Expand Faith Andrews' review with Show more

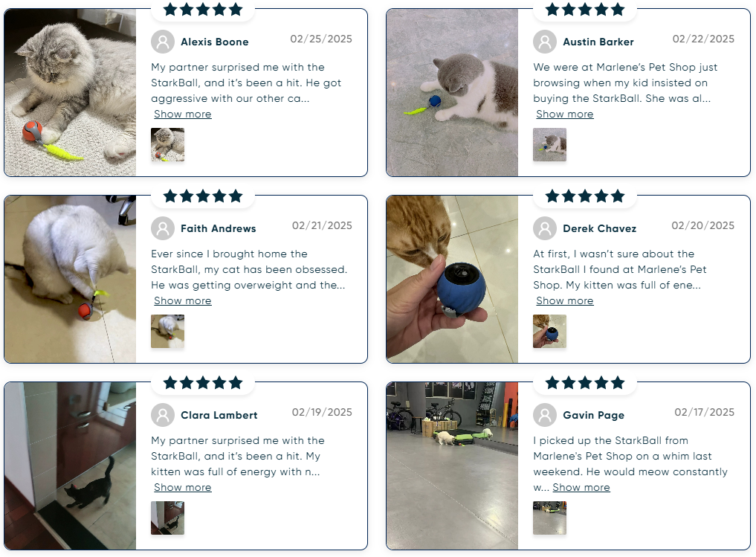point(183,301)
